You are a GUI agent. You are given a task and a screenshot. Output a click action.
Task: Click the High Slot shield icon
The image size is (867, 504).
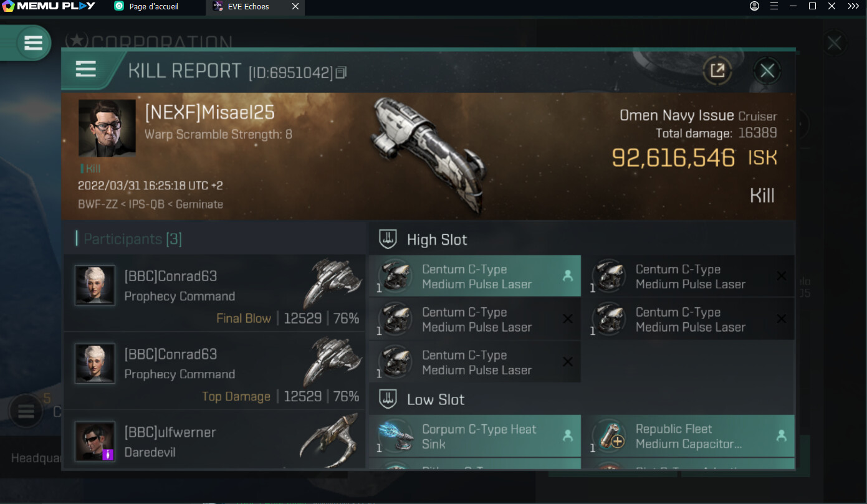tap(388, 240)
